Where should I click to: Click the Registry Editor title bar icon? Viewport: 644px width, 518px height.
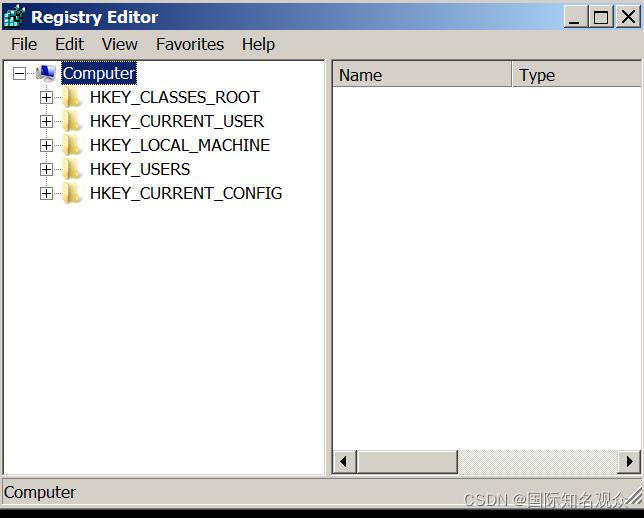tap(14, 17)
